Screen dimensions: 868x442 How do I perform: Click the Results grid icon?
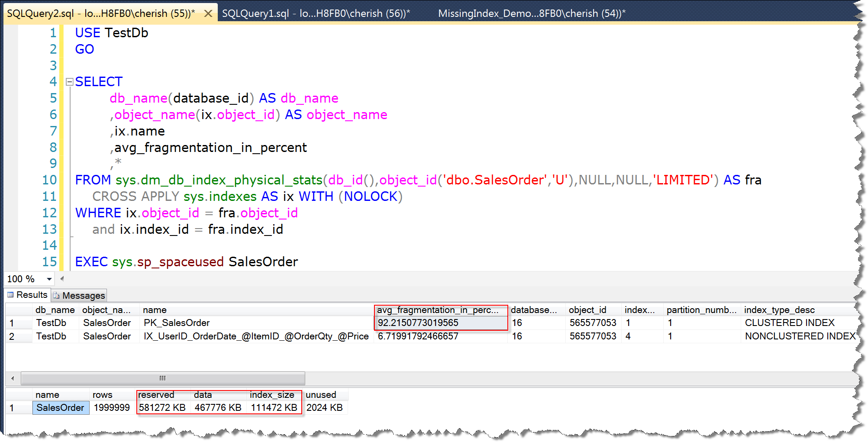tap(11, 295)
